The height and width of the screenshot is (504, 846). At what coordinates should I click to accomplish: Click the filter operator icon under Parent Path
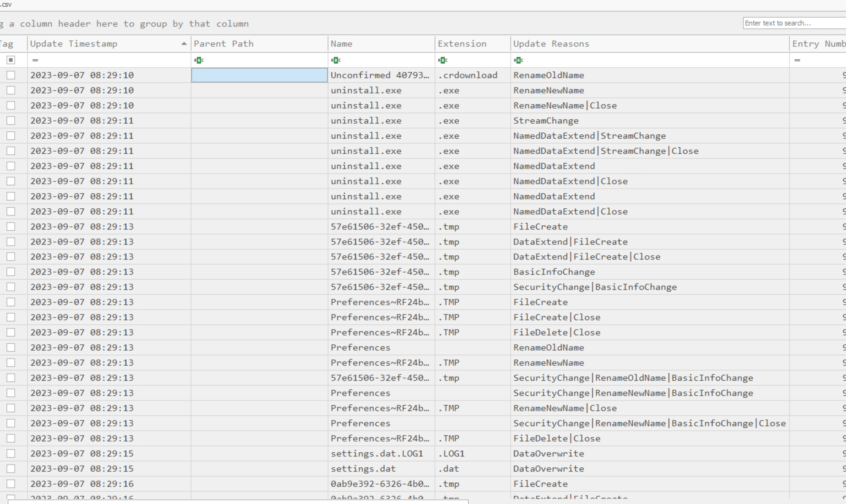[x=199, y=60]
